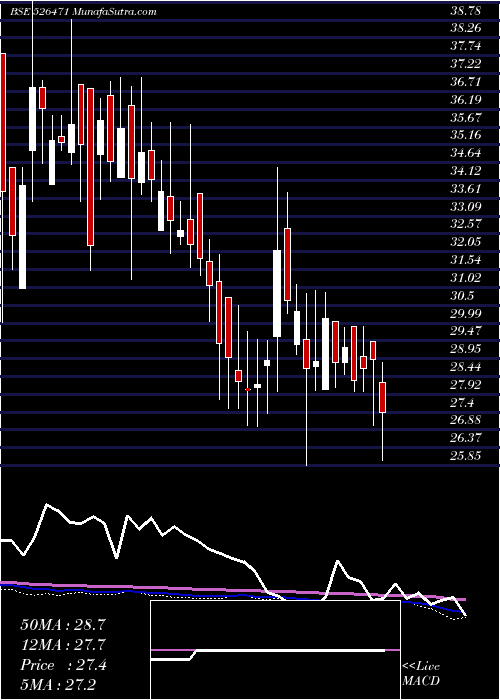
Task: Click the 50MA : 28.7 readout
Action: [63, 625]
